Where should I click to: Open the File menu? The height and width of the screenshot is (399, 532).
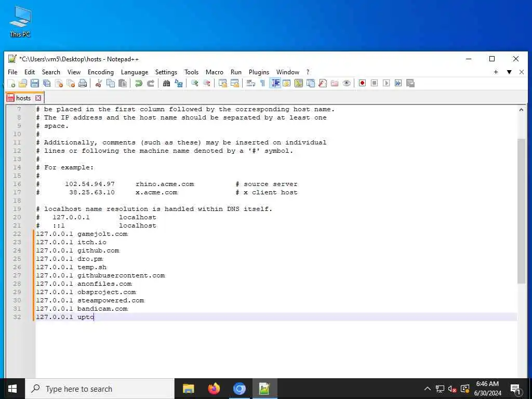pos(12,72)
